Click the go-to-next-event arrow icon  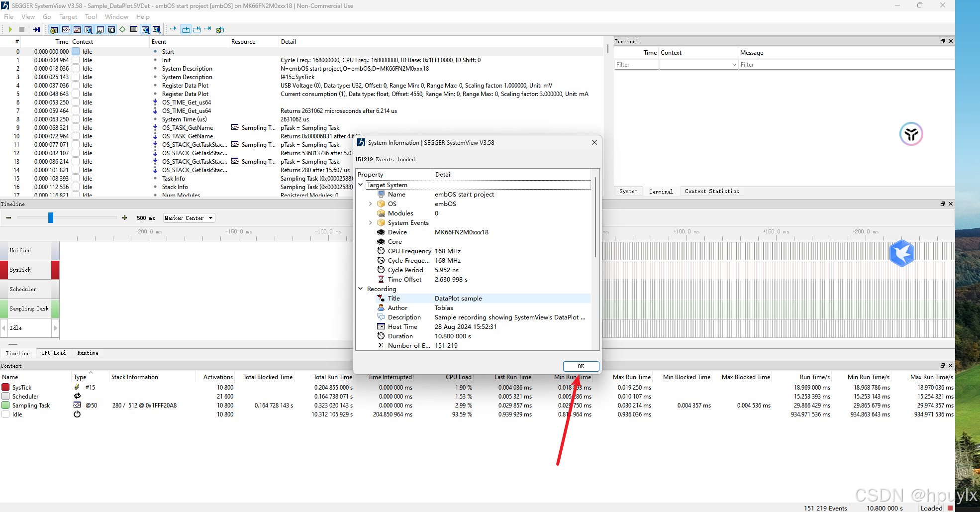pyautogui.click(x=173, y=29)
